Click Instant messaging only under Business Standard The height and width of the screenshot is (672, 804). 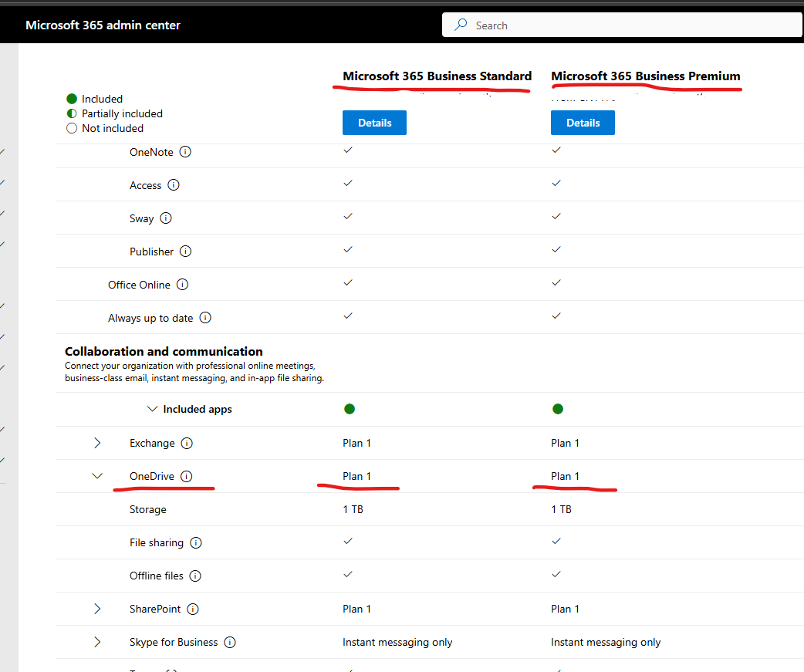(397, 642)
